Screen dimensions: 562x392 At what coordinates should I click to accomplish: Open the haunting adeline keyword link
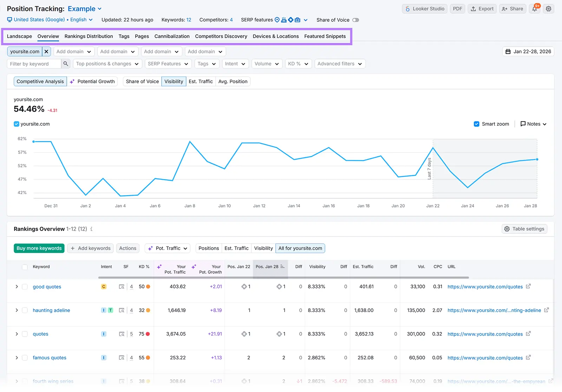click(x=51, y=310)
